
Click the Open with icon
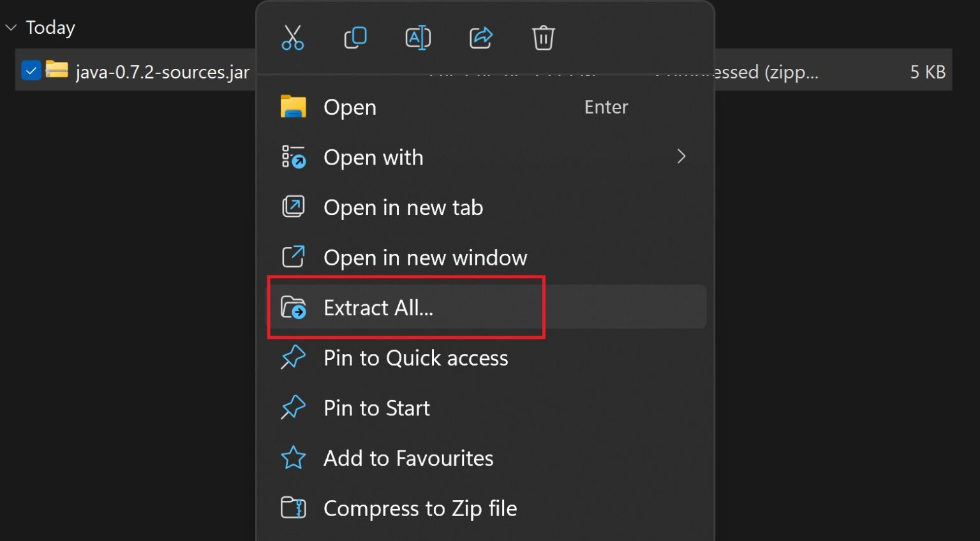(293, 157)
